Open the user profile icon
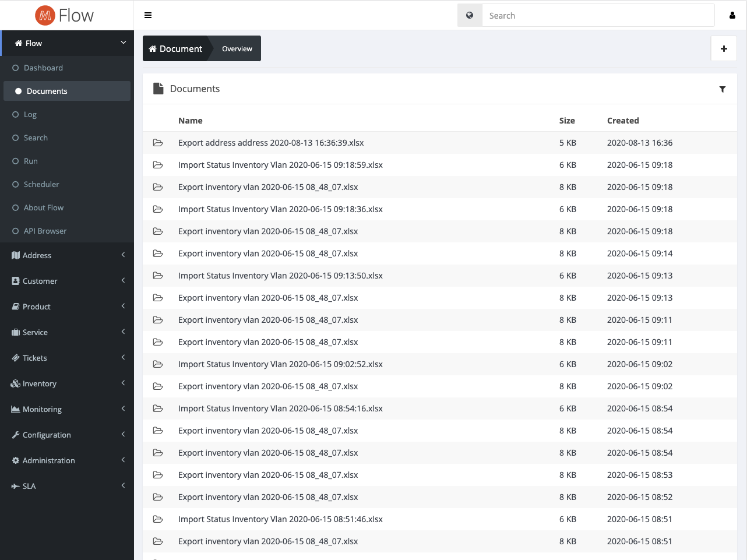The width and height of the screenshot is (747, 560). tap(732, 15)
